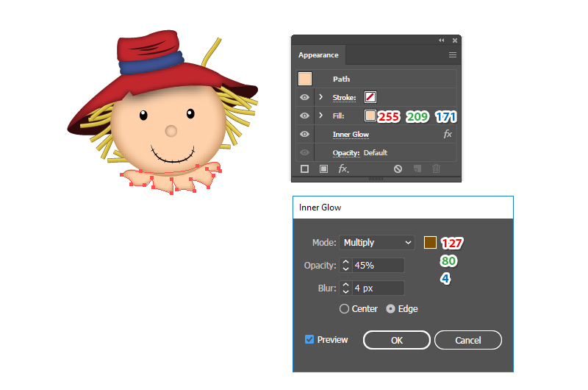Image resolution: width=588 pixels, height=390 pixels.
Task: Click Duplicate Selected Item icon
Action: (x=417, y=169)
